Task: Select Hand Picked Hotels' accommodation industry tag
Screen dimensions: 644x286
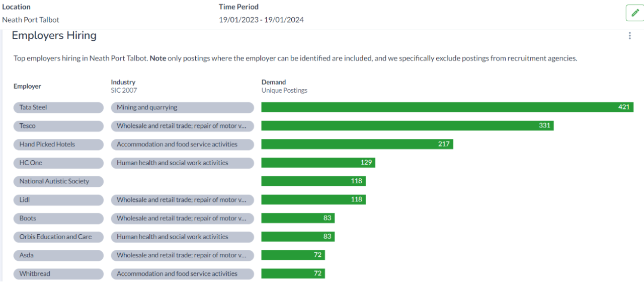Action: pyautogui.click(x=183, y=145)
